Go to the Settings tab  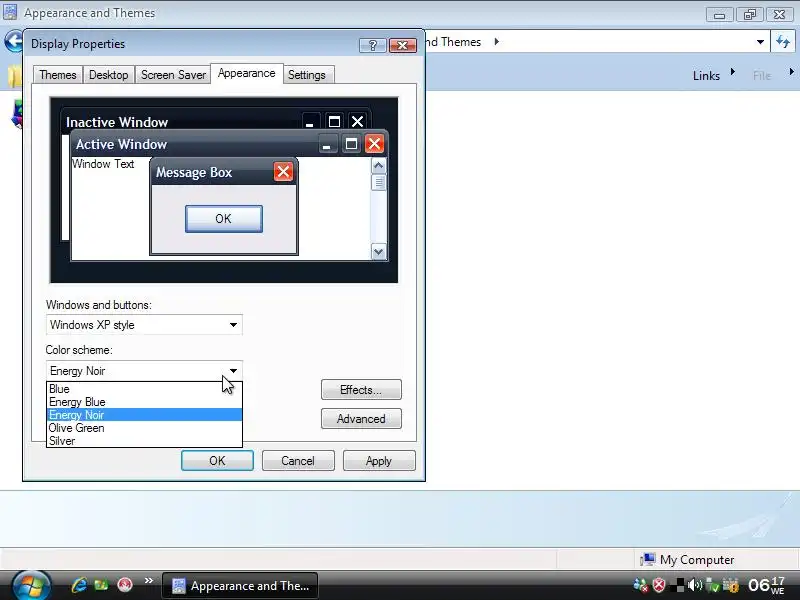307,75
